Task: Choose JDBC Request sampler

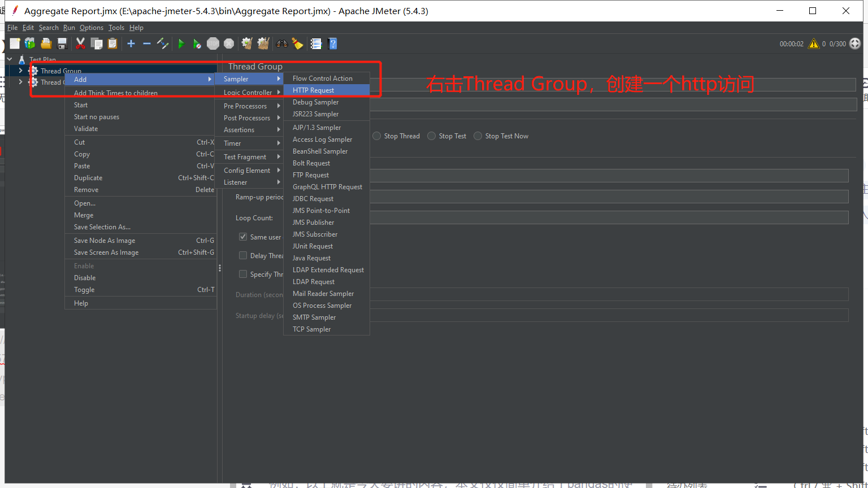Action: pos(327,199)
